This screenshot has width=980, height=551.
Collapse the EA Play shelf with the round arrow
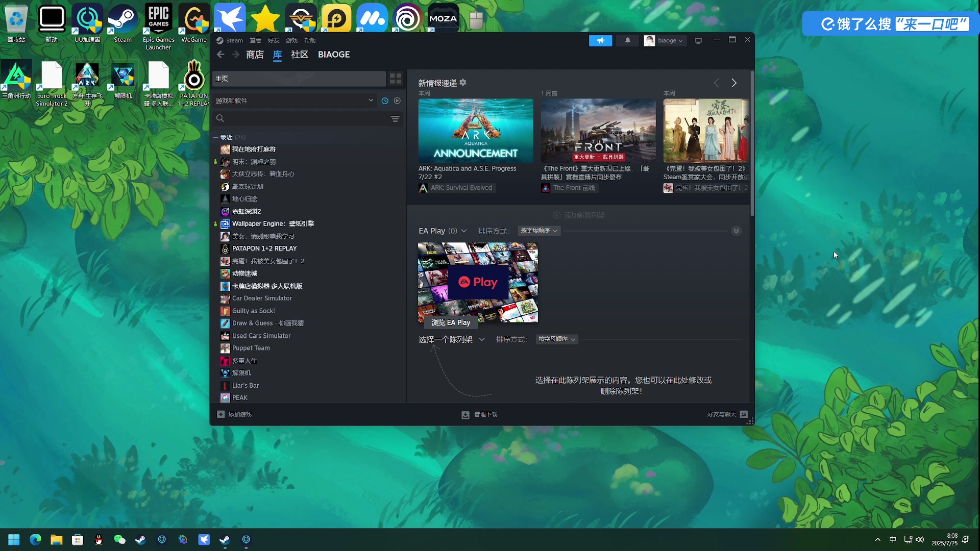click(x=736, y=231)
